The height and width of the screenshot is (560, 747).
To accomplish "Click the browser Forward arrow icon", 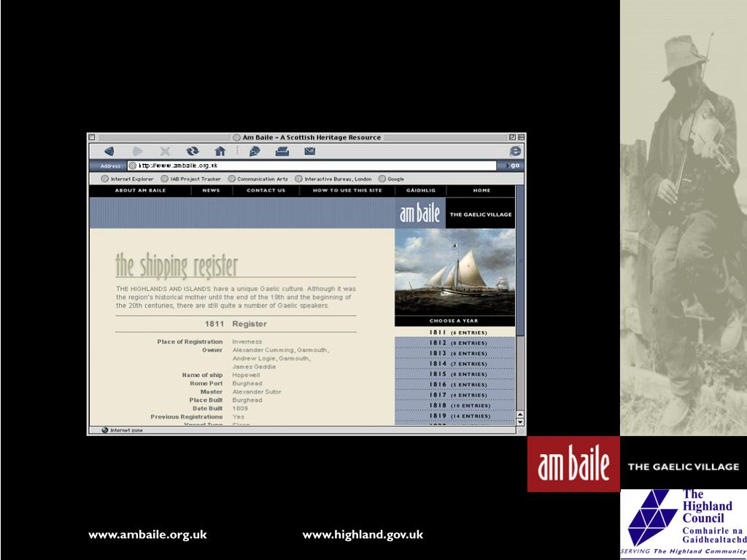I will [x=137, y=152].
